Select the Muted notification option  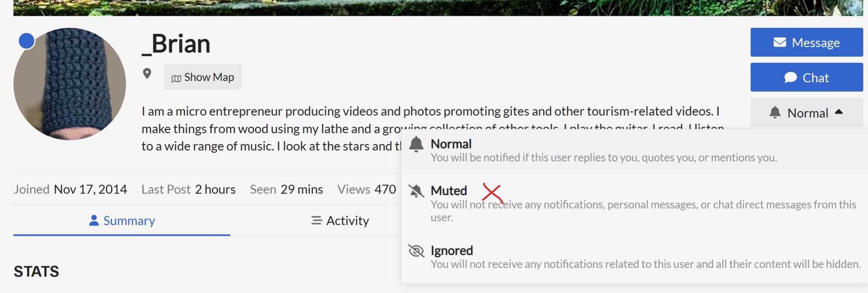point(449,191)
